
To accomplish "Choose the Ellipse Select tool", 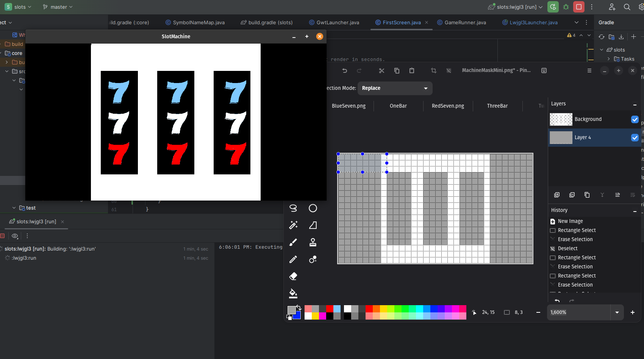I will click(x=313, y=208).
